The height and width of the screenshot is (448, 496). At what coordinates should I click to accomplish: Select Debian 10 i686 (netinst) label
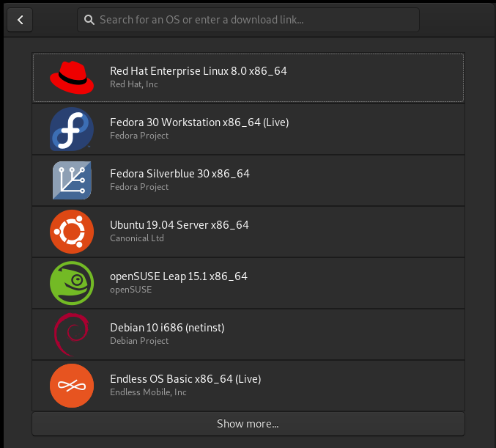(x=167, y=328)
